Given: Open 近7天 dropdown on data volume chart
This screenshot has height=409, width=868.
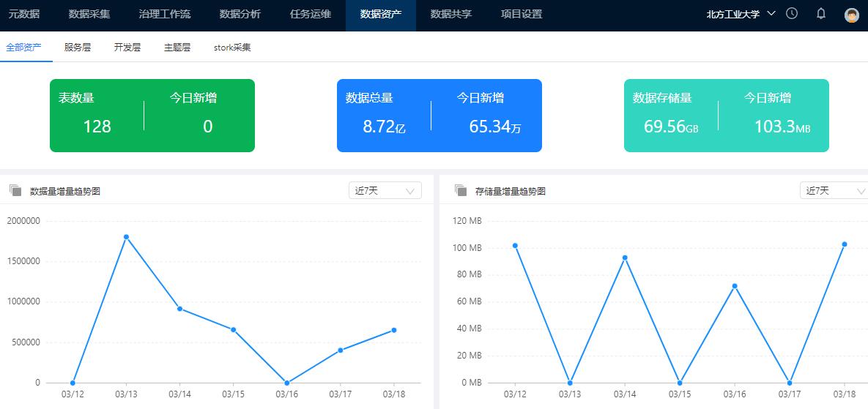Looking at the screenshot, I should point(385,190).
